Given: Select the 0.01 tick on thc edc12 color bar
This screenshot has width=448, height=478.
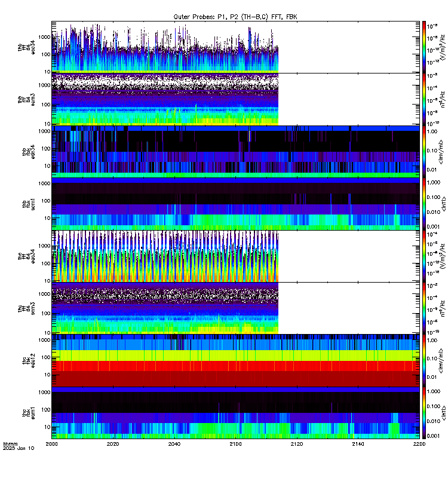Looking at the screenshot, I should click(432, 377).
